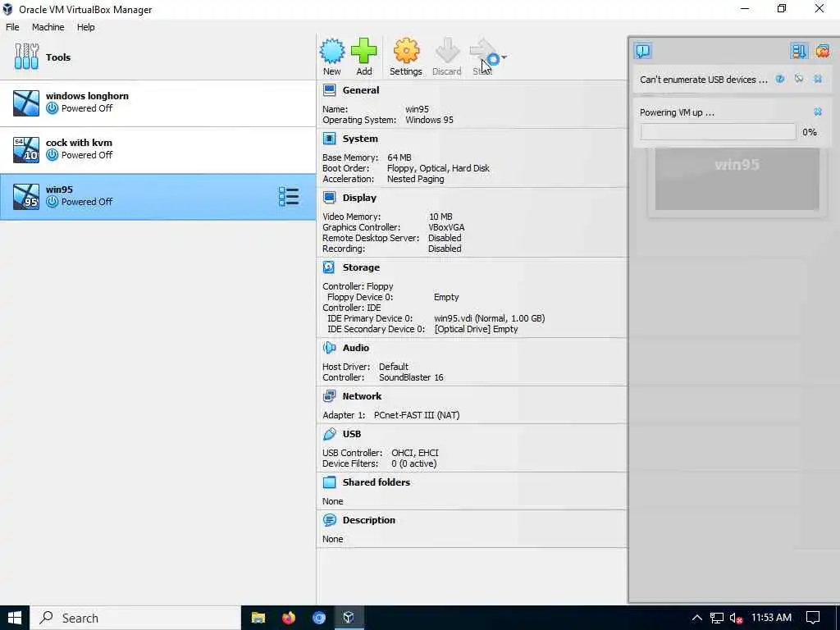
Task: Dismiss the Can't enumerate USB devices notification
Action: coord(818,79)
